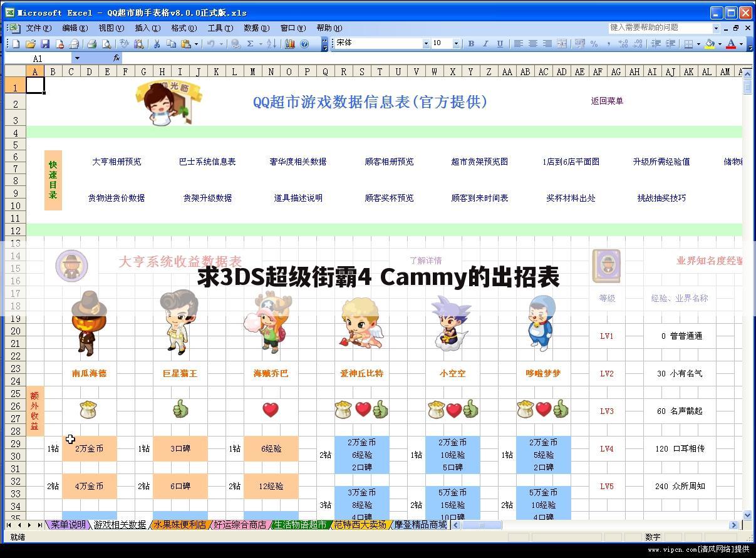
Task: Switch to the 水果妹便利店 sheet tab
Action: [179, 525]
